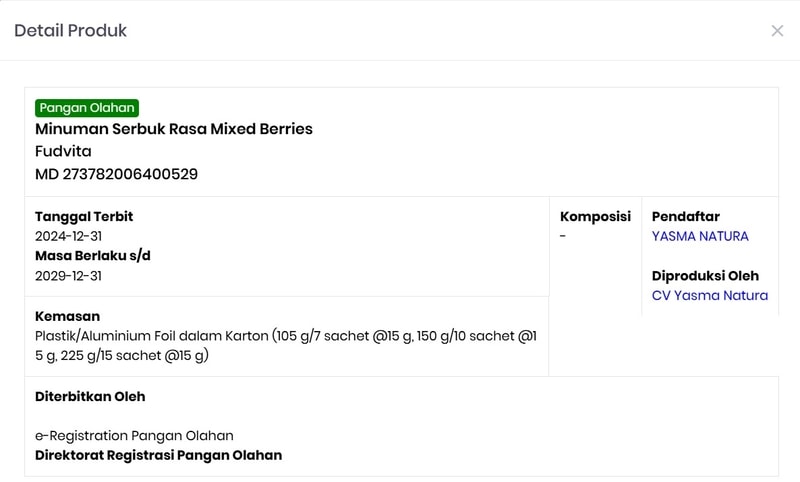The image size is (800, 482).
Task: Click the MD 273782006400529 registration number
Action: (x=116, y=174)
